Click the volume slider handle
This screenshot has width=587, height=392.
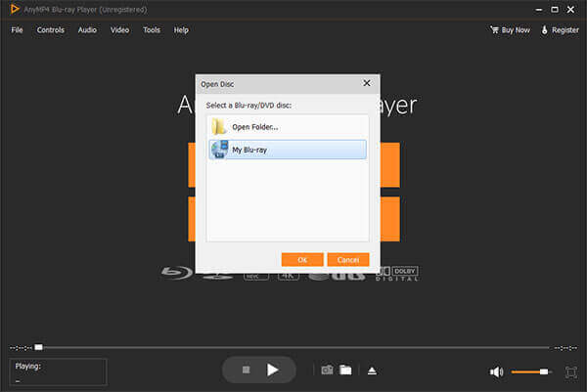pyautogui.click(x=544, y=371)
